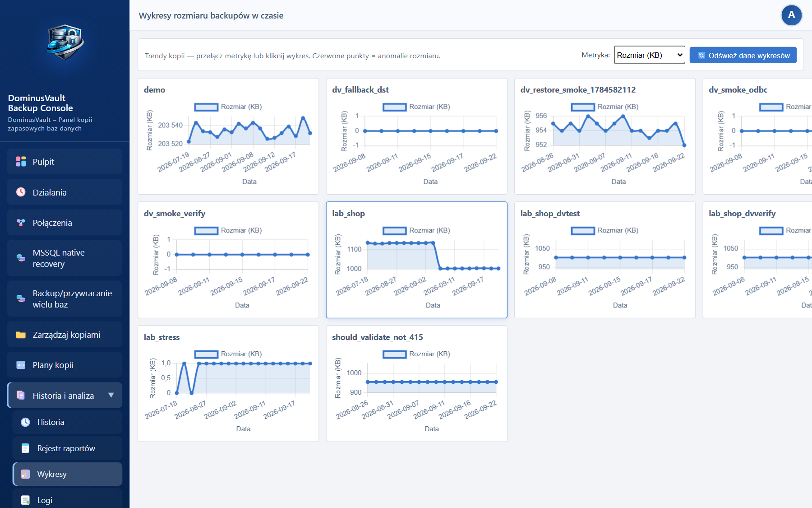Toggle Rozmiar (KB) legend in lab_shop_dvtest chart
Image resolution: width=812 pixels, height=508 pixels.
click(x=605, y=231)
